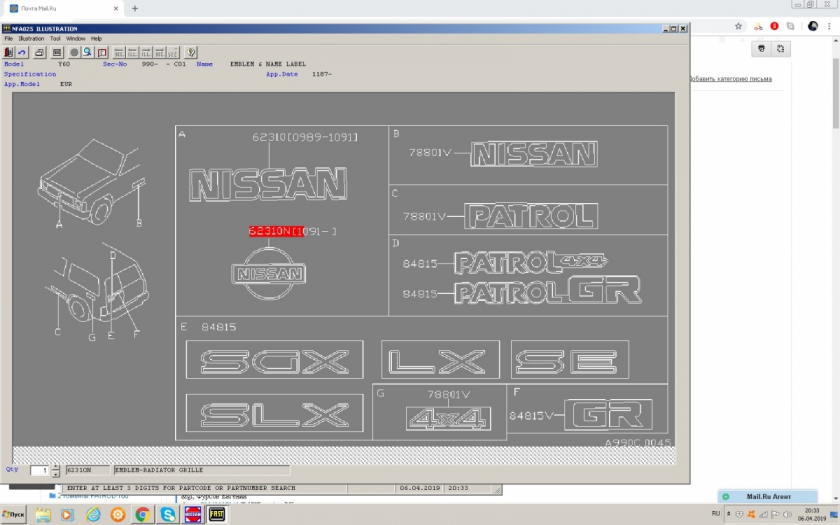
Task: Click the blue undo arrow icon
Action: pyautogui.click(x=22, y=52)
